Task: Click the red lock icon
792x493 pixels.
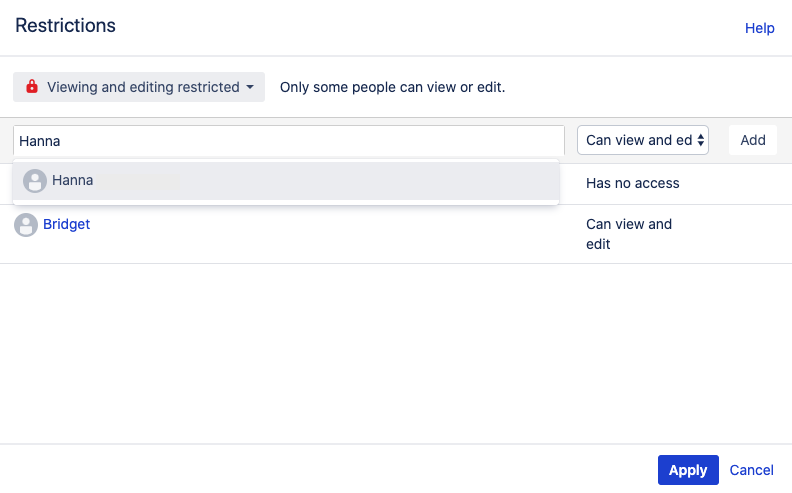Action: pos(32,86)
